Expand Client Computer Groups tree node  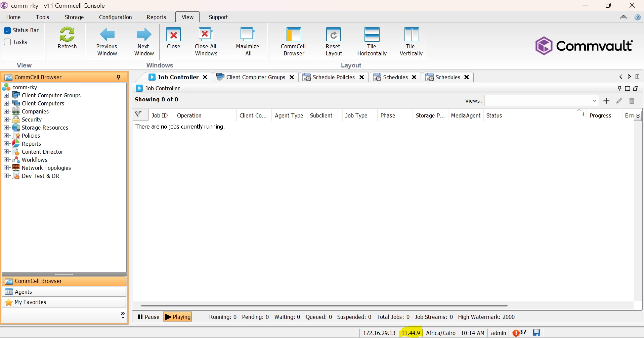click(x=6, y=95)
